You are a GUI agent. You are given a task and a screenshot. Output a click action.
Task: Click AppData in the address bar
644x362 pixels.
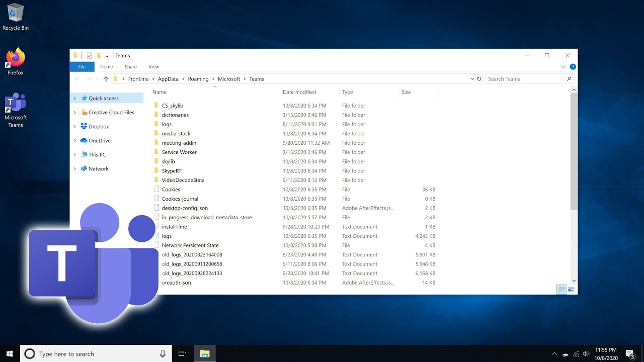168,79
